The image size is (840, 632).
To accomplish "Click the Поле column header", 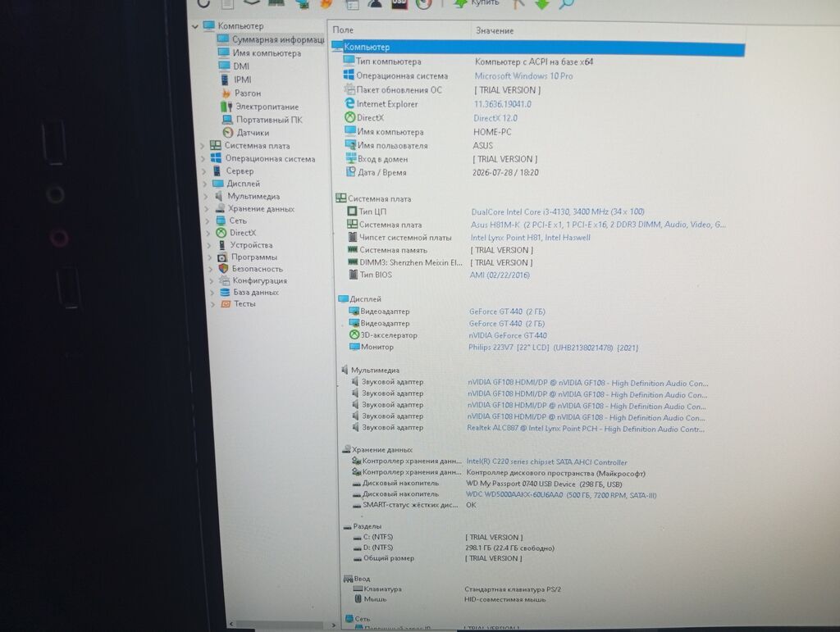I will [343, 30].
